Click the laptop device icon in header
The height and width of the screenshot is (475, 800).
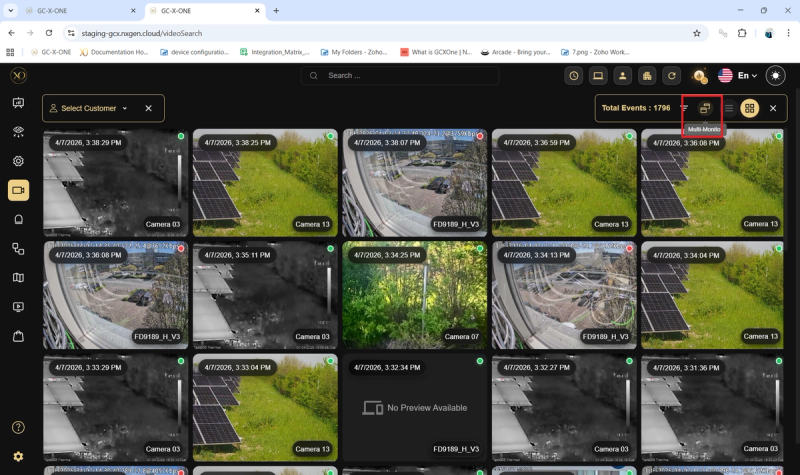tap(598, 76)
